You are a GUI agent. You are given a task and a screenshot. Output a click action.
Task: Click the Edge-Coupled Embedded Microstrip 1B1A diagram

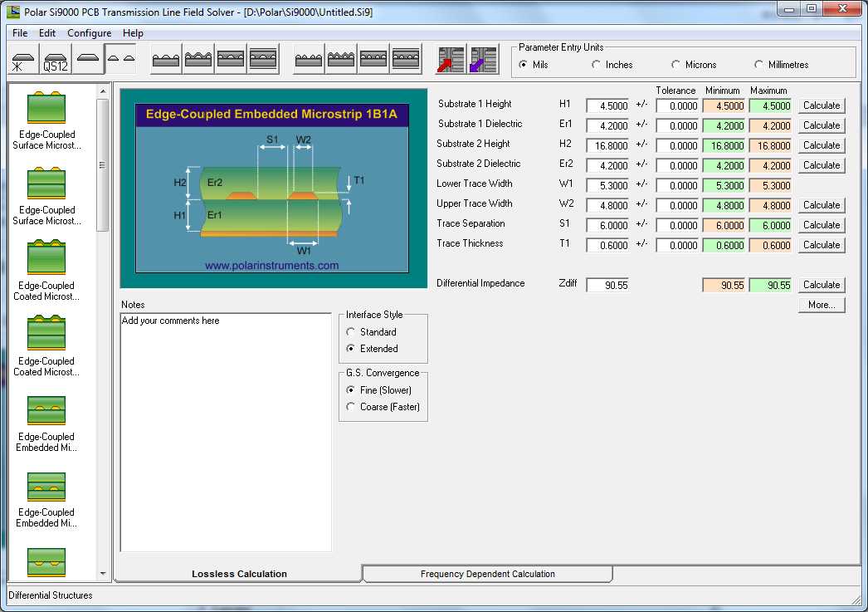click(x=272, y=188)
